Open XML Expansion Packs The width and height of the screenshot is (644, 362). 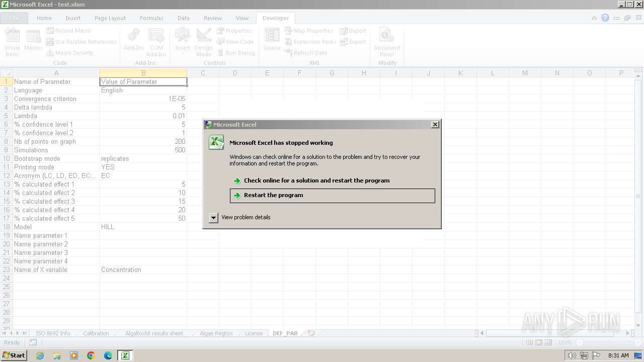[x=310, y=42]
